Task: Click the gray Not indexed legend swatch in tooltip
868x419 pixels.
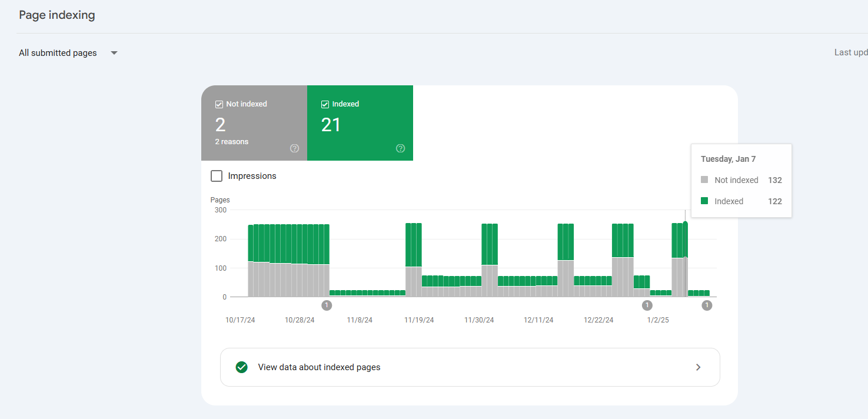Action: click(704, 180)
